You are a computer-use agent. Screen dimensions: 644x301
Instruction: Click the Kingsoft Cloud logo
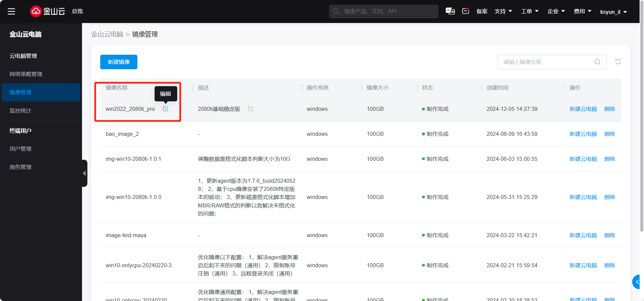click(48, 11)
